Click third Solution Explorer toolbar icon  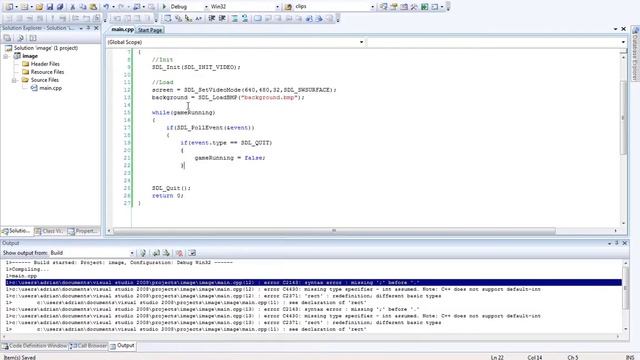(x=33, y=38)
